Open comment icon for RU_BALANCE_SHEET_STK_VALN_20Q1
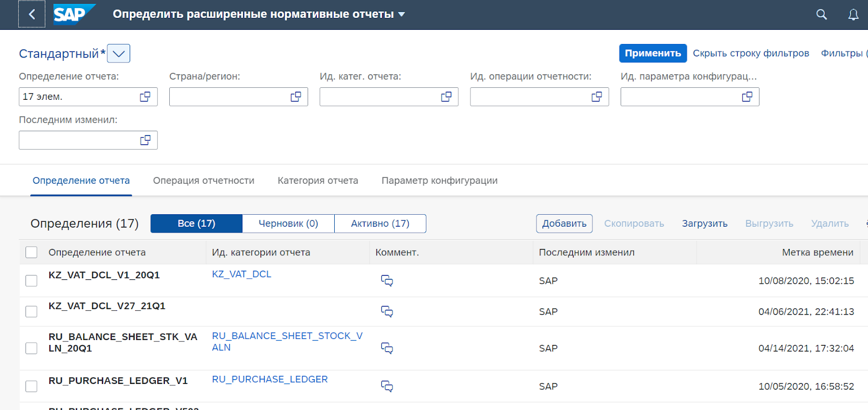Viewport: 868px width, 410px height. tap(387, 348)
